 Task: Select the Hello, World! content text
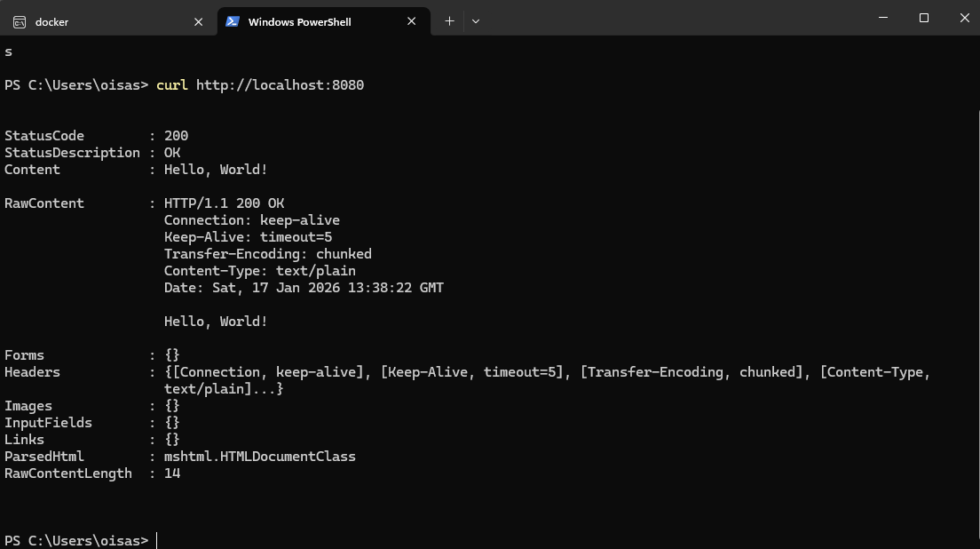pos(216,169)
